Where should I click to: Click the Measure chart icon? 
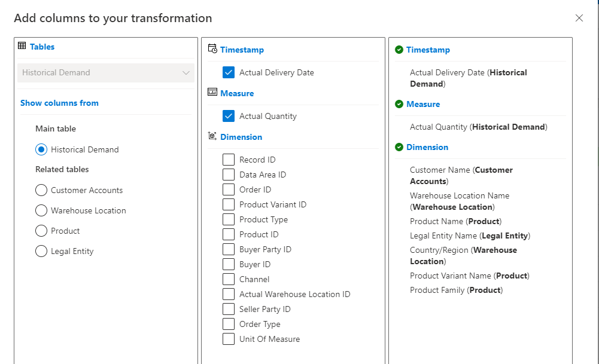pos(212,93)
